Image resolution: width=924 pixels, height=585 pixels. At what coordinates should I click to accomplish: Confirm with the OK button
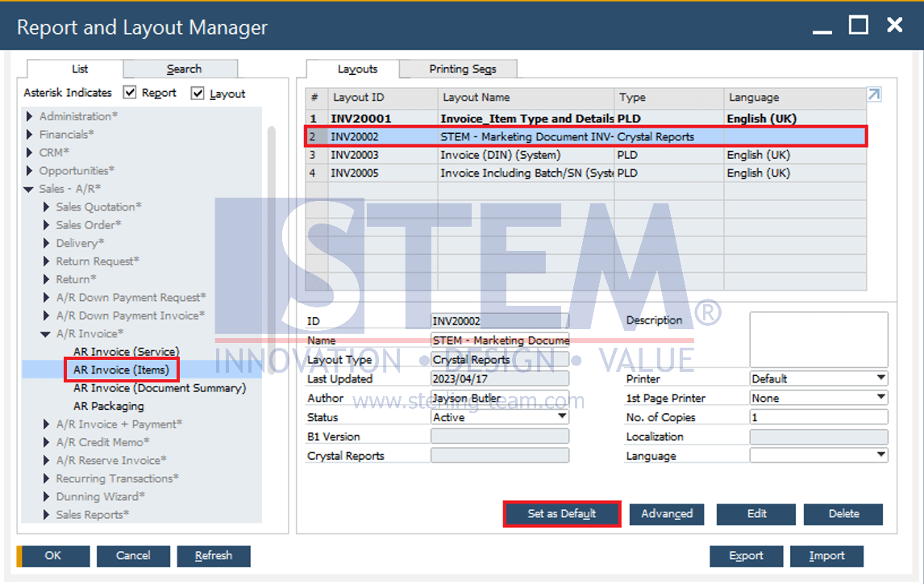coord(53,555)
